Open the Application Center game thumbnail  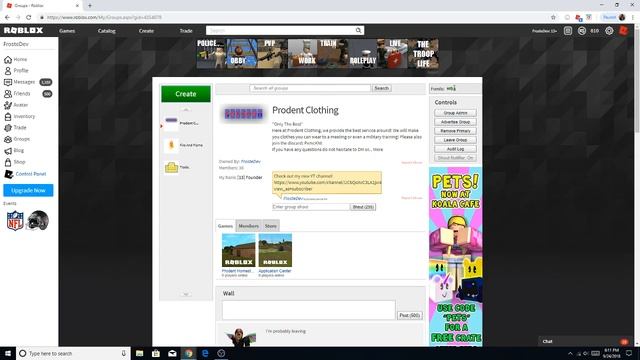coord(275,250)
